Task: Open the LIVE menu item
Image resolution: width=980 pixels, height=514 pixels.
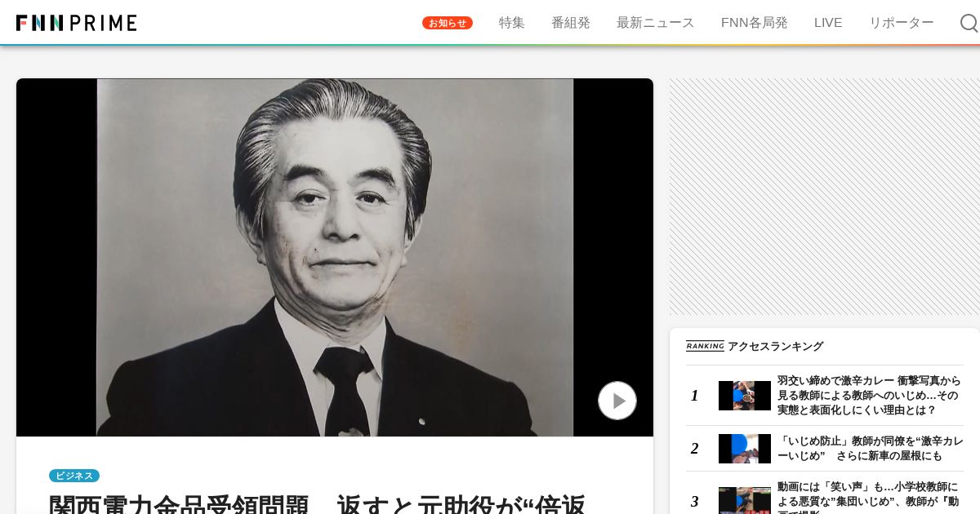Action: 828,23
